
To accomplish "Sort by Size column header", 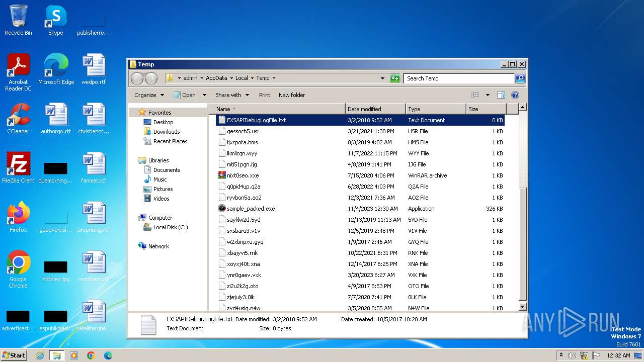I will [486, 109].
